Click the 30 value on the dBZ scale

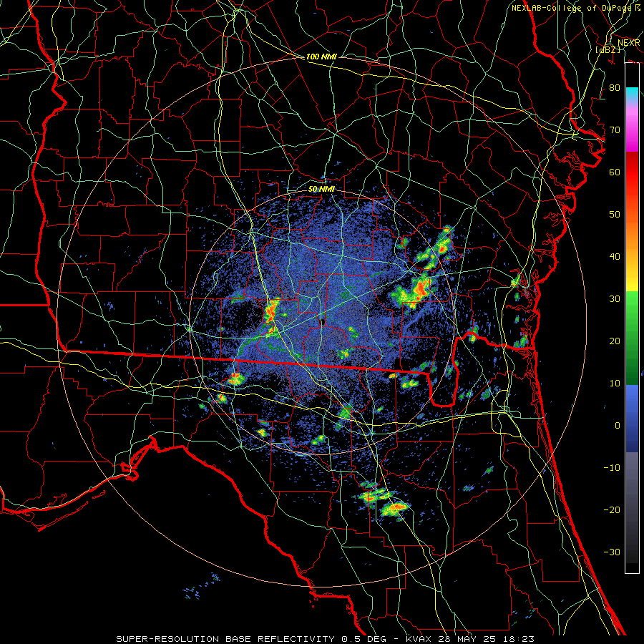pos(615,298)
